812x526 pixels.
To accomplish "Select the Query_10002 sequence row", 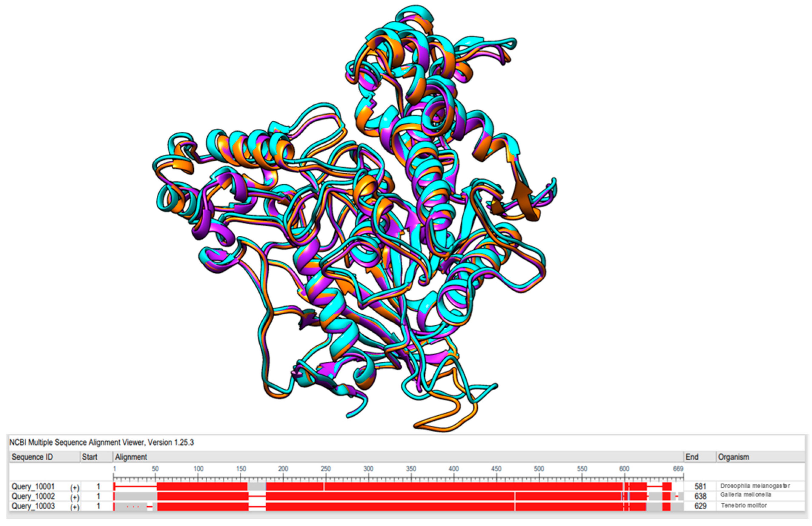I will tap(33, 496).
